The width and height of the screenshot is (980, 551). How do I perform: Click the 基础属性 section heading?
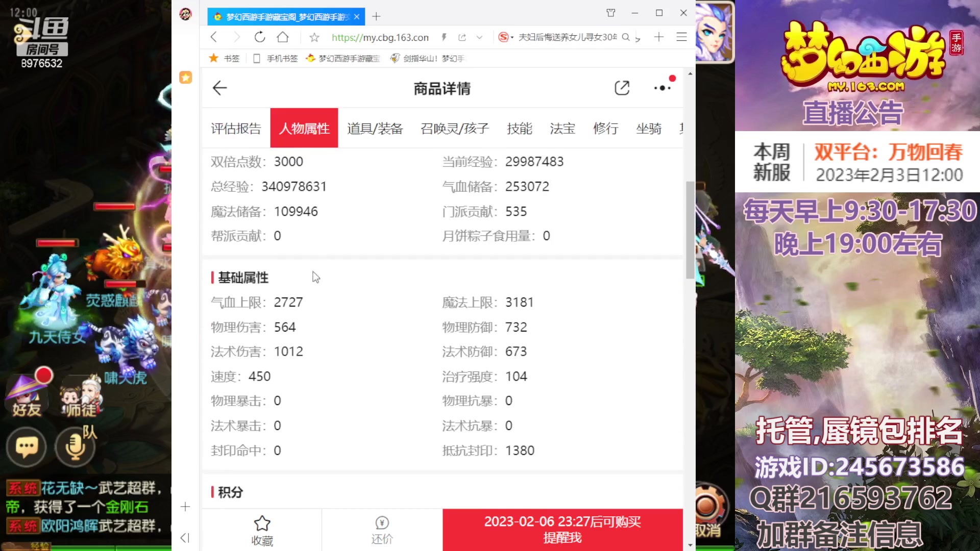pyautogui.click(x=243, y=278)
